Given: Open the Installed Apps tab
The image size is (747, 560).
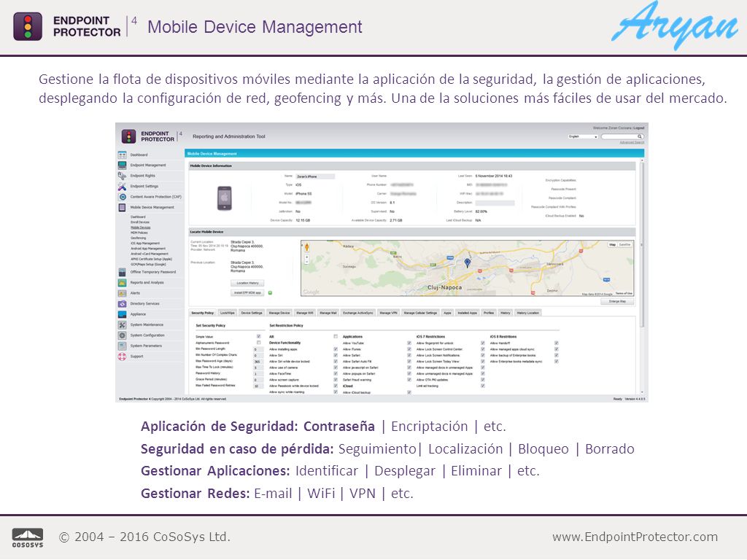Looking at the screenshot, I should click(x=468, y=313).
